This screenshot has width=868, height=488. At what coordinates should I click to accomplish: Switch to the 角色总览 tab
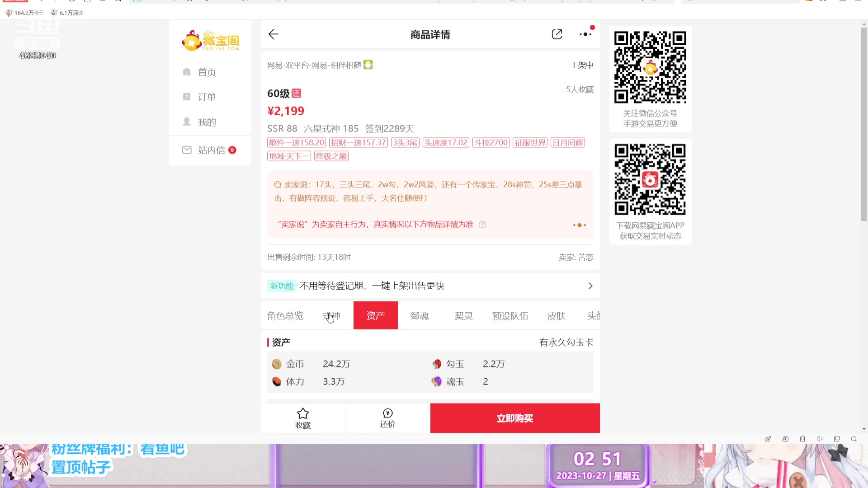pyautogui.click(x=285, y=316)
